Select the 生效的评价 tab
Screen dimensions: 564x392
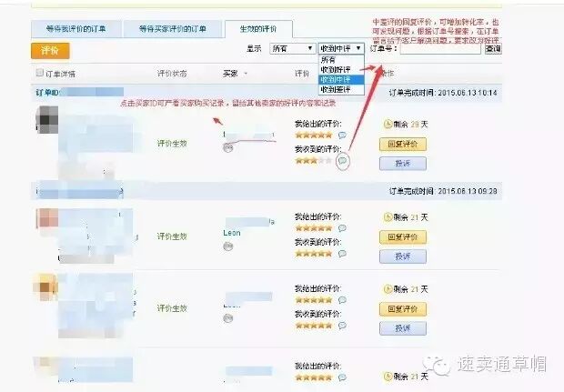(x=258, y=29)
